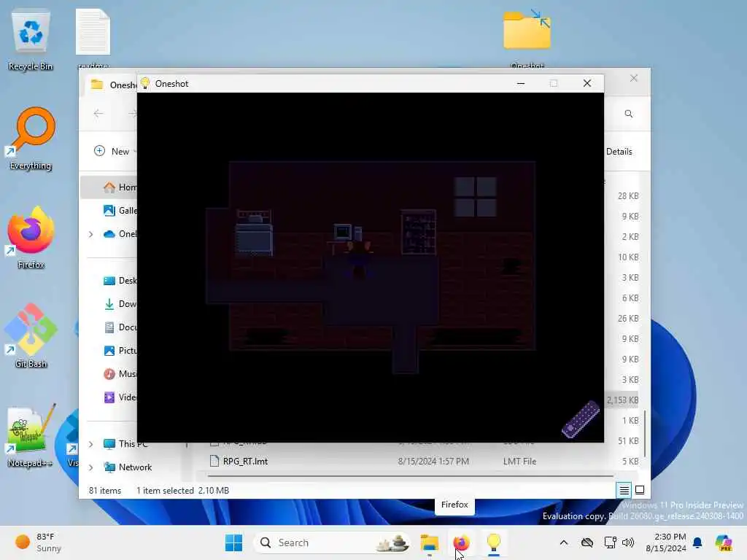Viewport: 747px width, 560px height.
Task: Click the 28 KB file size cell
Action: click(x=628, y=195)
